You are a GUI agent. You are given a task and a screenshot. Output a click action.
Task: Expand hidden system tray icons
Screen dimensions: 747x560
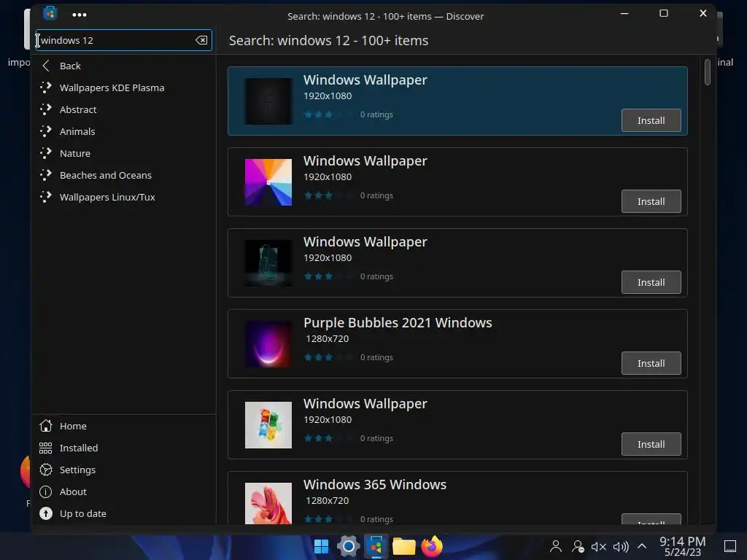(642, 546)
